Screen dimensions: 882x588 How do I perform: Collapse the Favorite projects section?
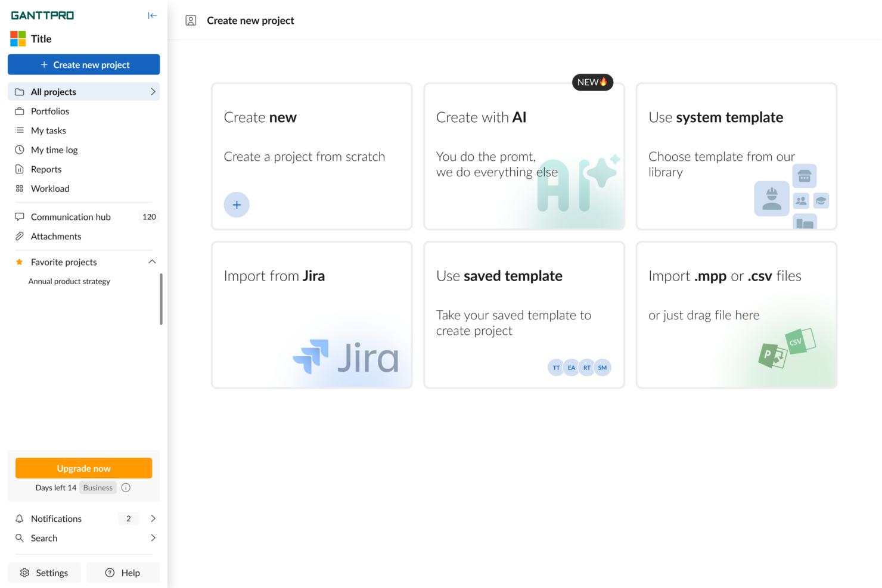152,262
